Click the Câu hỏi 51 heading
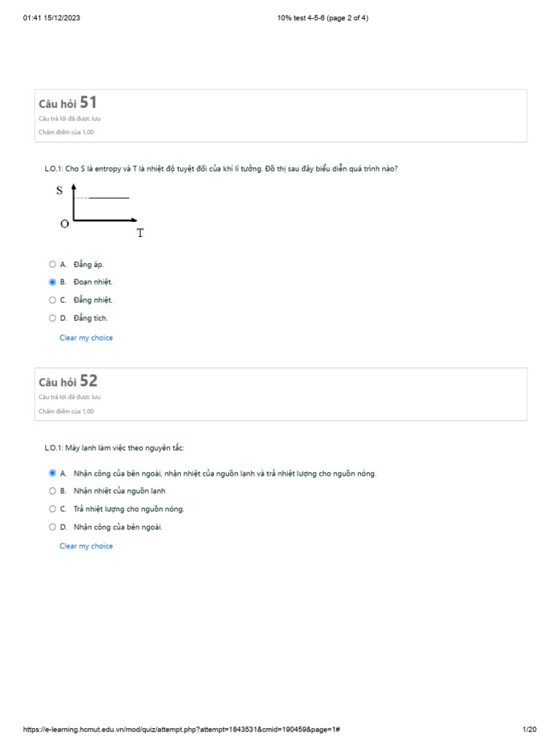The width and height of the screenshot is (560, 747). click(68, 103)
